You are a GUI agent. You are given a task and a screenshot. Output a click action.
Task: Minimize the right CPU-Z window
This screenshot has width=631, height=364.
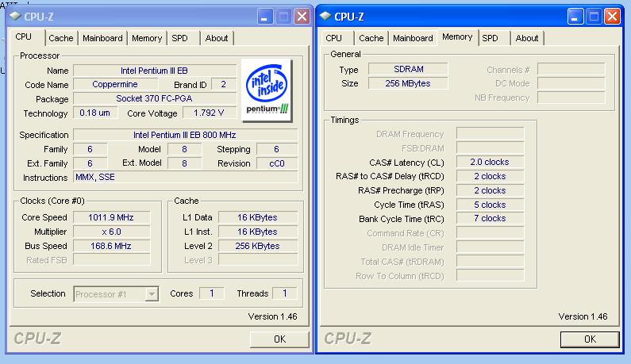point(575,17)
